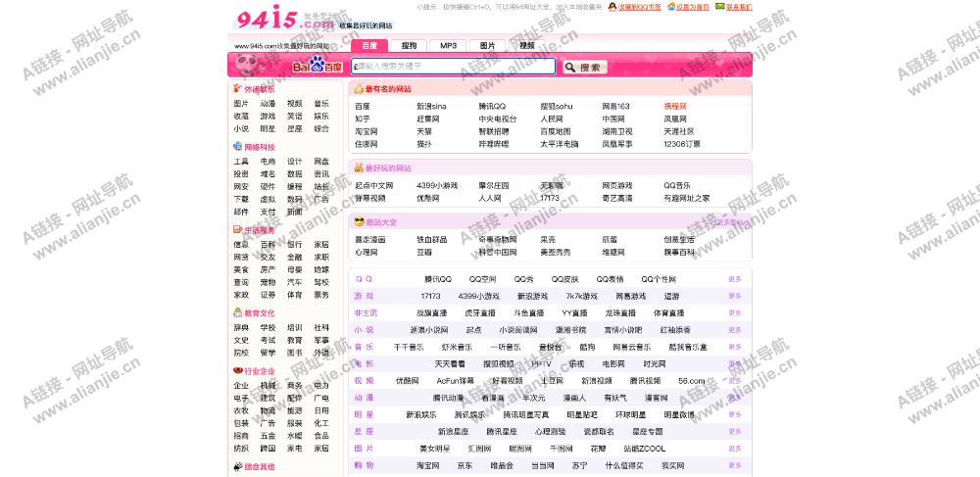980x477 pixels.
Task: Click the icon beside 休闲娱乐 heading
Action: pyautogui.click(x=237, y=89)
